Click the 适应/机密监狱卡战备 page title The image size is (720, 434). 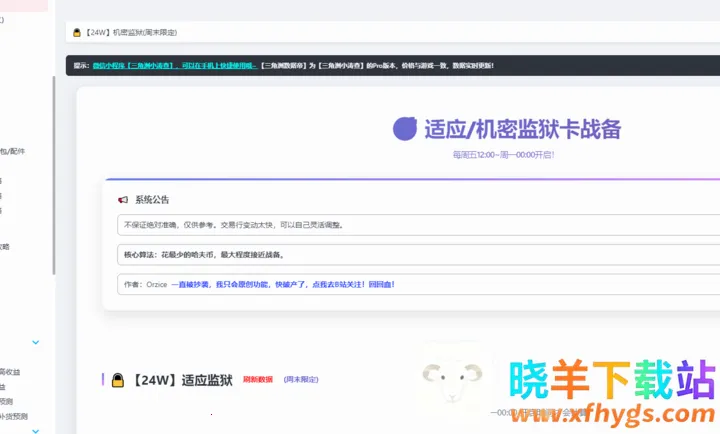pyautogui.click(x=523, y=129)
